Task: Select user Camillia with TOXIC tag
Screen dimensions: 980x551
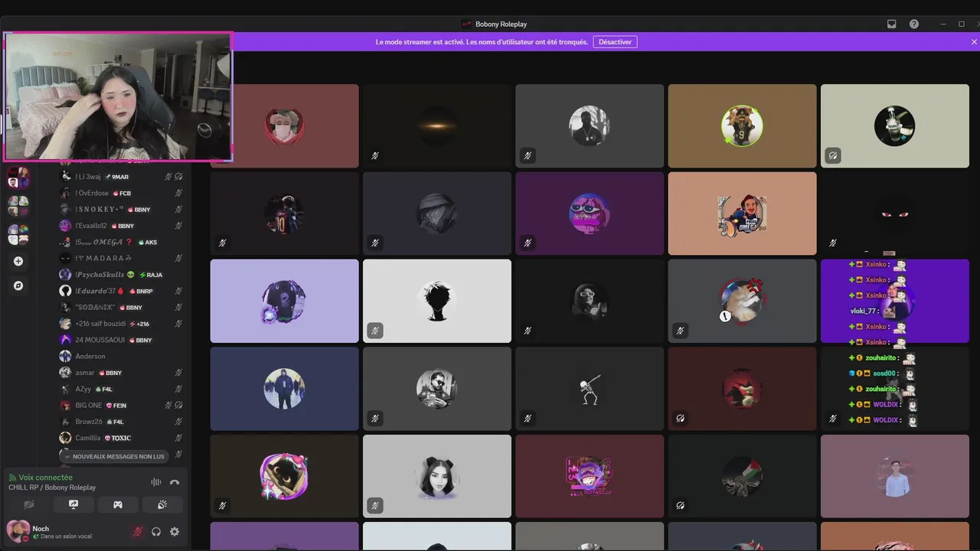Action: click(x=121, y=438)
